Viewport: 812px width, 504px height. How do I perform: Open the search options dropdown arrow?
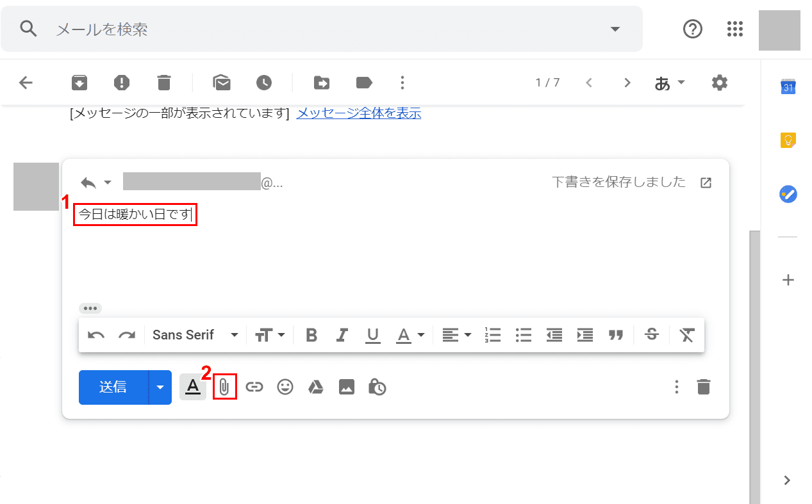[615, 29]
